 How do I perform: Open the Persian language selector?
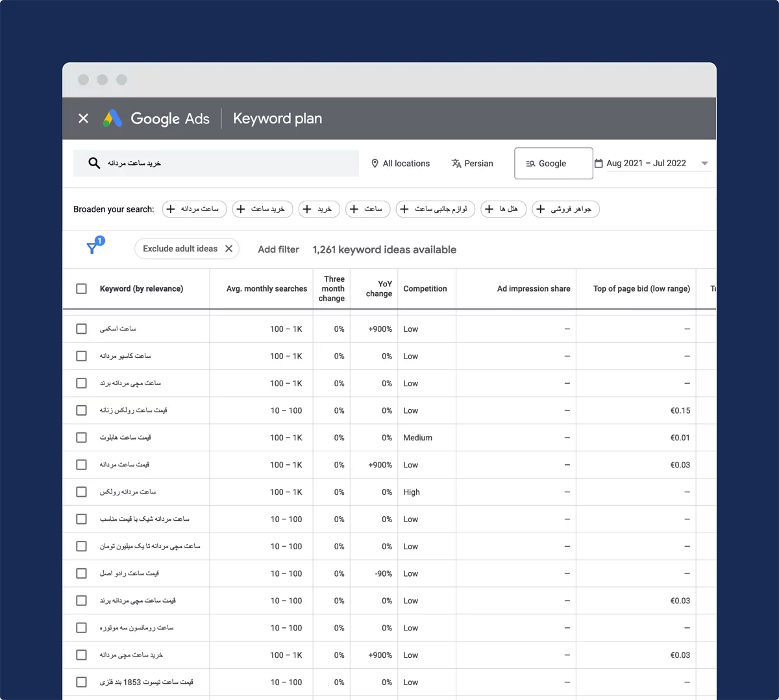click(x=478, y=164)
